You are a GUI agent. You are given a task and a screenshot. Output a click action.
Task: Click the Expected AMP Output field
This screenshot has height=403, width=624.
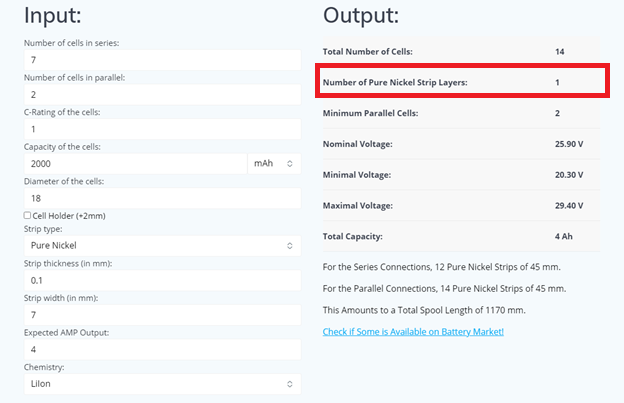click(162, 349)
